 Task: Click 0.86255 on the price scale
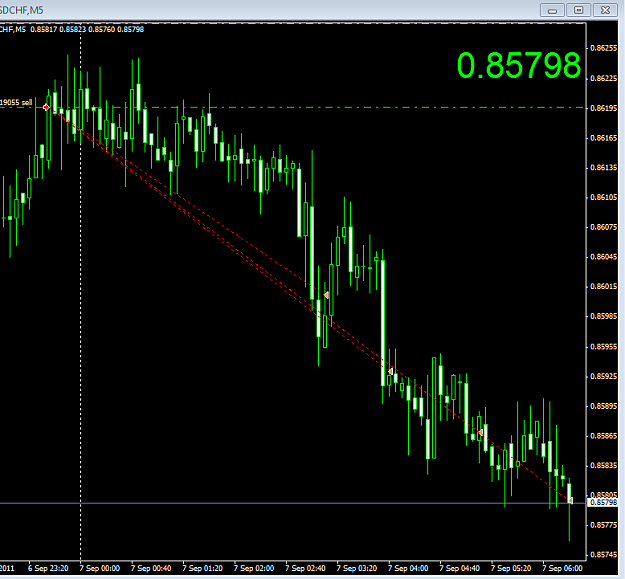point(603,48)
